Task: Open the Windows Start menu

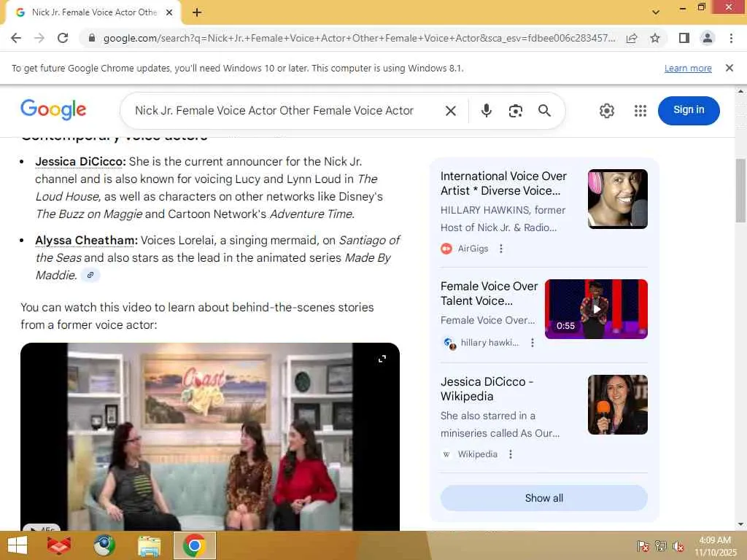Action: pyautogui.click(x=18, y=545)
